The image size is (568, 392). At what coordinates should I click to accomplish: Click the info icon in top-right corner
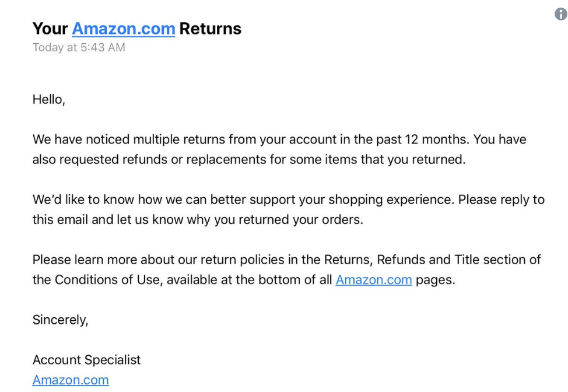click(x=560, y=15)
